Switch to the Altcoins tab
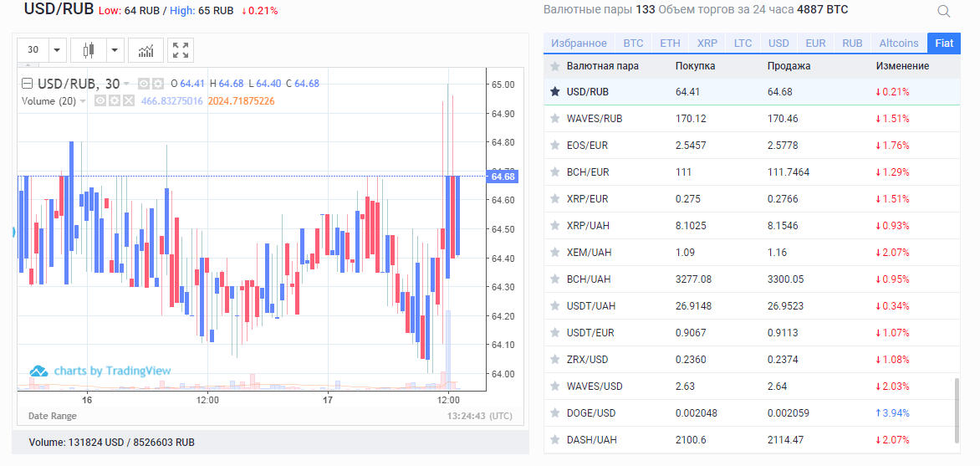Image resolution: width=980 pixels, height=466 pixels. tap(899, 44)
